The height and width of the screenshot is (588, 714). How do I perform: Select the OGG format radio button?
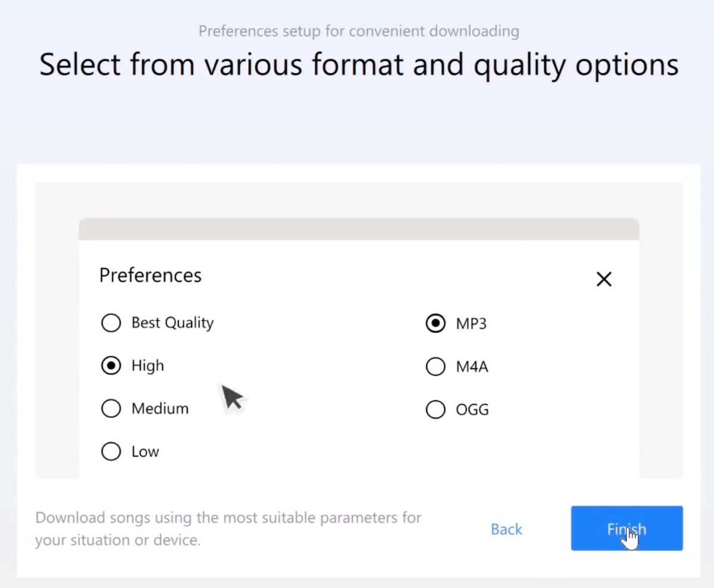[436, 409]
